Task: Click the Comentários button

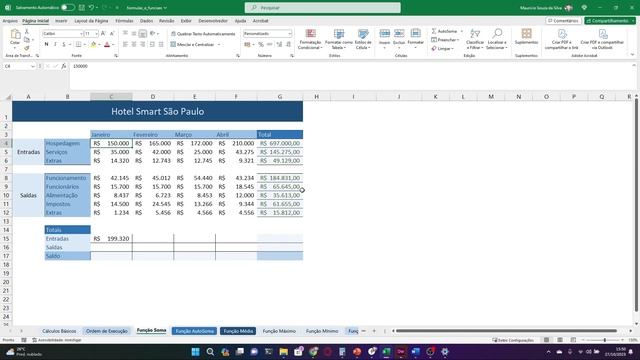Action: pyautogui.click(x=563, y=21)
